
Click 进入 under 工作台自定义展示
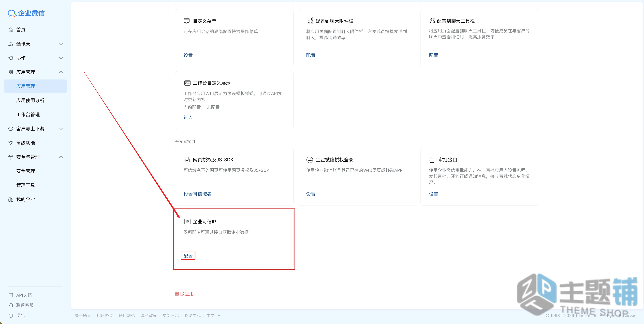(188, 117)
